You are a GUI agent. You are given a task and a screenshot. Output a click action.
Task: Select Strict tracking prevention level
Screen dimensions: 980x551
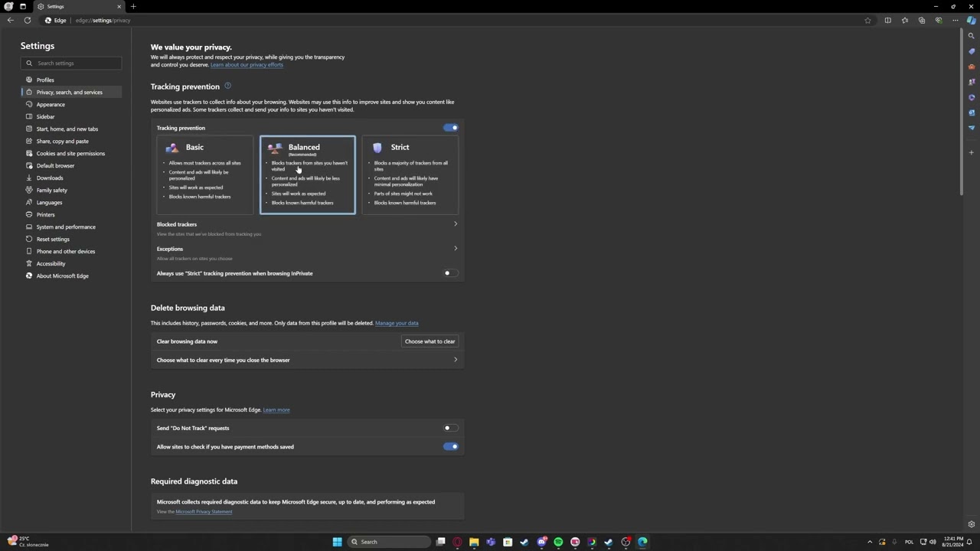pos(410,175)
